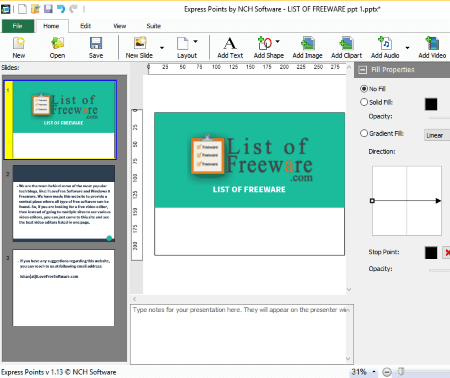This screenshot has width=450, height=378.
Task: Click the greyed redo arrow
Action: click(73, 9)
